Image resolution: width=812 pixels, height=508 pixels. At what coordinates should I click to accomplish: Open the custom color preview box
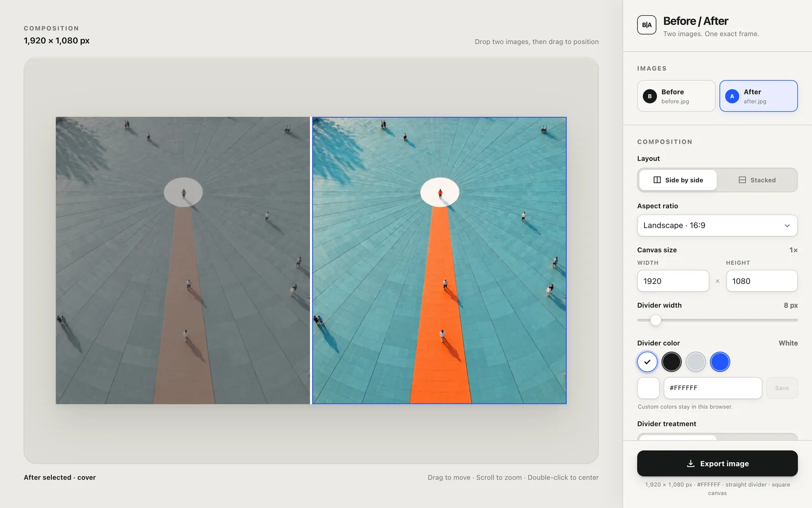(x=648, y=388)
